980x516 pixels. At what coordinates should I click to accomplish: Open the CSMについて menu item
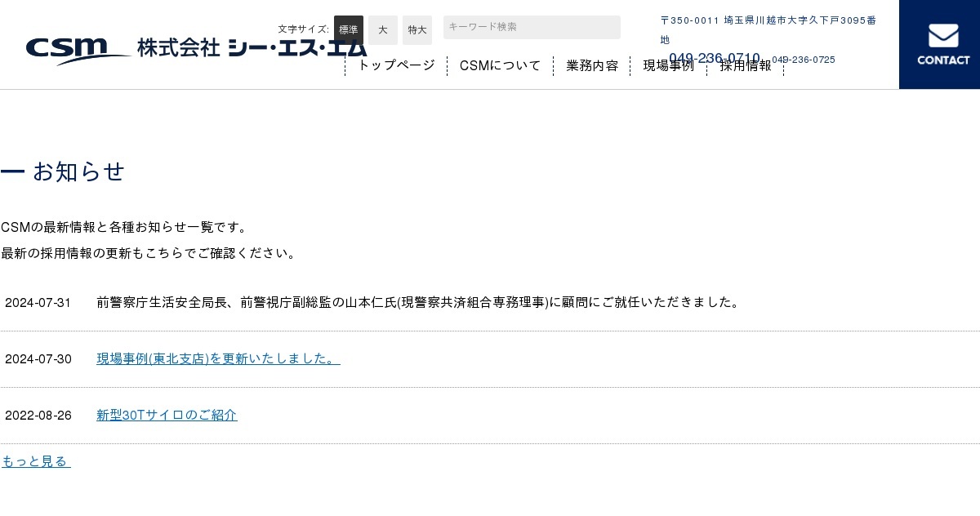[500, 66]
